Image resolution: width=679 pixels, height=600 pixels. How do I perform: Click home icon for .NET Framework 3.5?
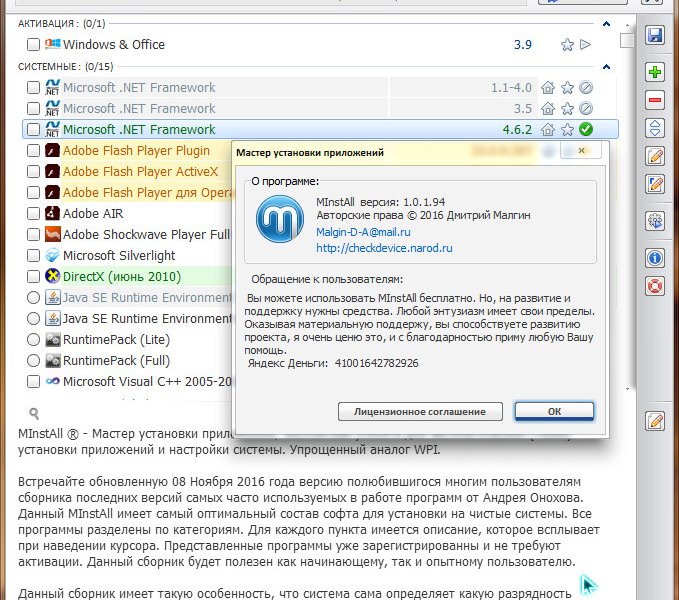548,108
